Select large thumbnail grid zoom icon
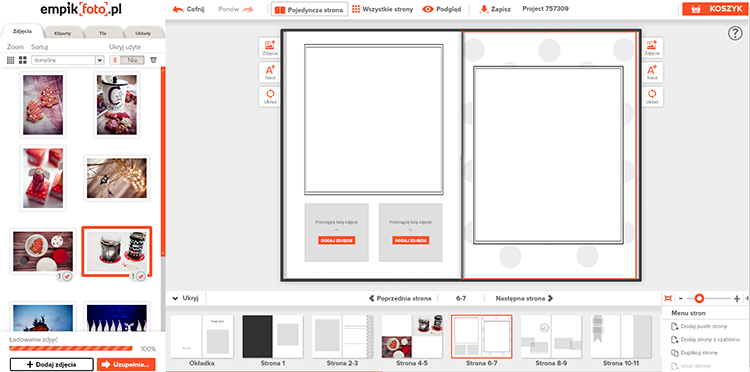 point(22,60)
